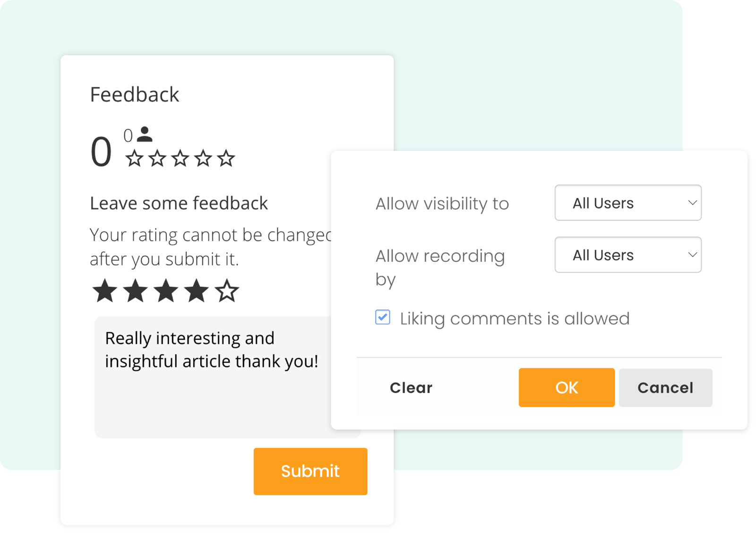This screenshot has height=533, width=756.
Task: Click the second filled rating star
Action: 135,290
